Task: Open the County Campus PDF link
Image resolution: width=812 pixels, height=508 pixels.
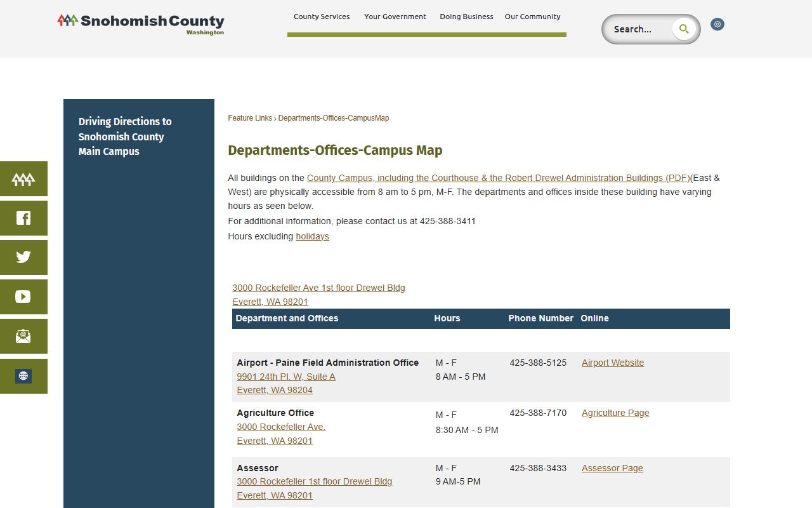Action: pos(498,178)
